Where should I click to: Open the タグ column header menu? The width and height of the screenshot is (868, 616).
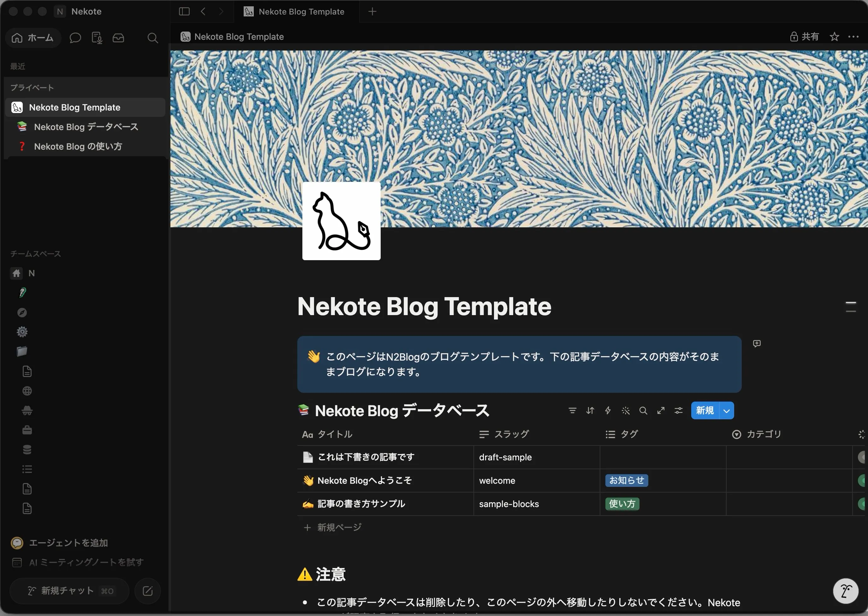[x=621, y=434]
